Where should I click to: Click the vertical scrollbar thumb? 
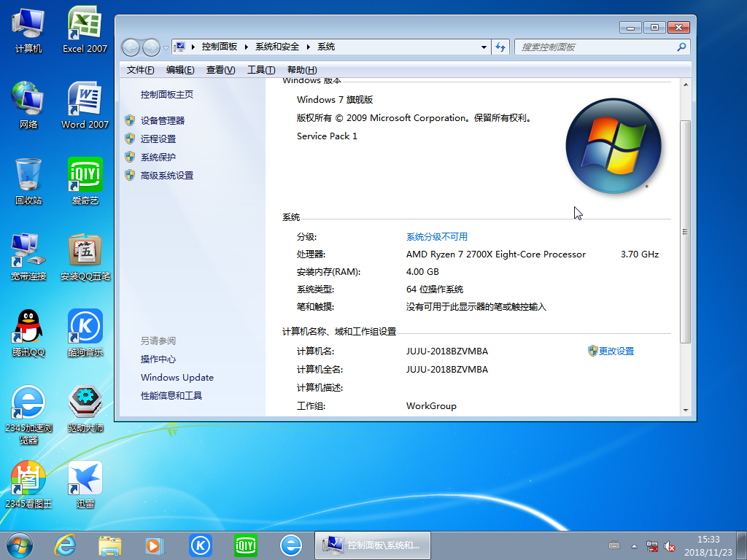[685, 232]
